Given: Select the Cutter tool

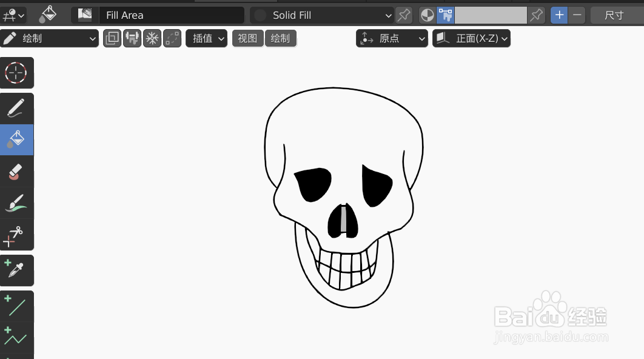Looking at the screenshot, I should 16,235.
